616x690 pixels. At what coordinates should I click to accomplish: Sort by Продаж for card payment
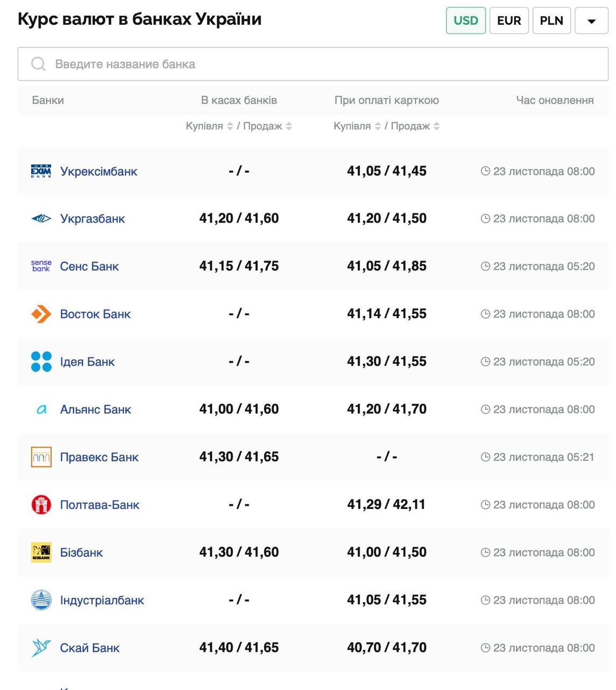437,126
